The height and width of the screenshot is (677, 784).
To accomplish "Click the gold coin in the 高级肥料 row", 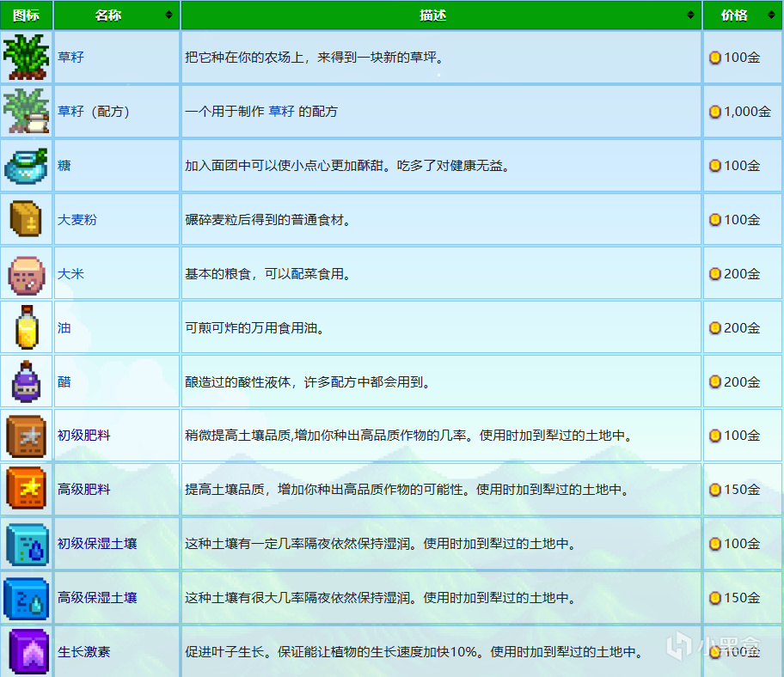I will click(715, 490).
